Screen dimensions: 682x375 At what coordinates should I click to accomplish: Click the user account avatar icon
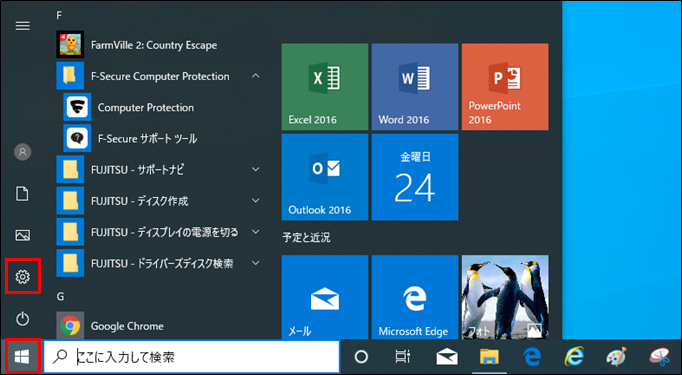pyautogui.click(x=23, y=152)
